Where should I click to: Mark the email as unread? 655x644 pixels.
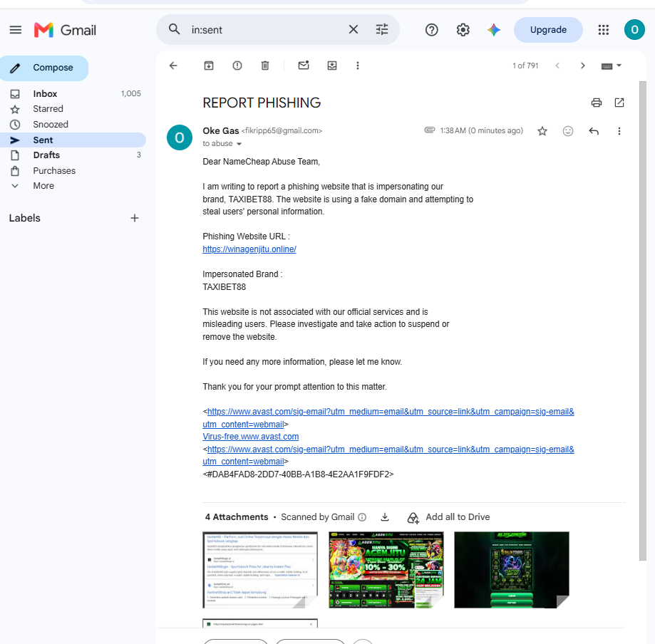pyautogui.click(x=304, y=66)
